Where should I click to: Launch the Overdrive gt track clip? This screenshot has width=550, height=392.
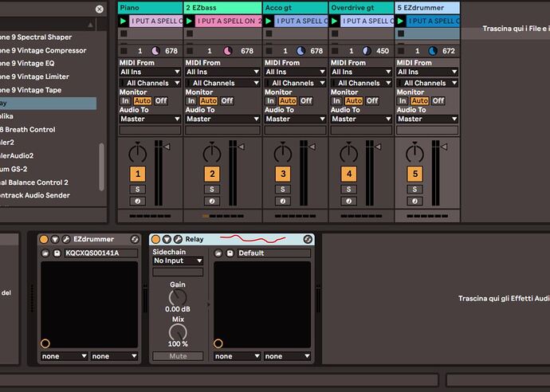pyautogui.click(x=334, y=21)
